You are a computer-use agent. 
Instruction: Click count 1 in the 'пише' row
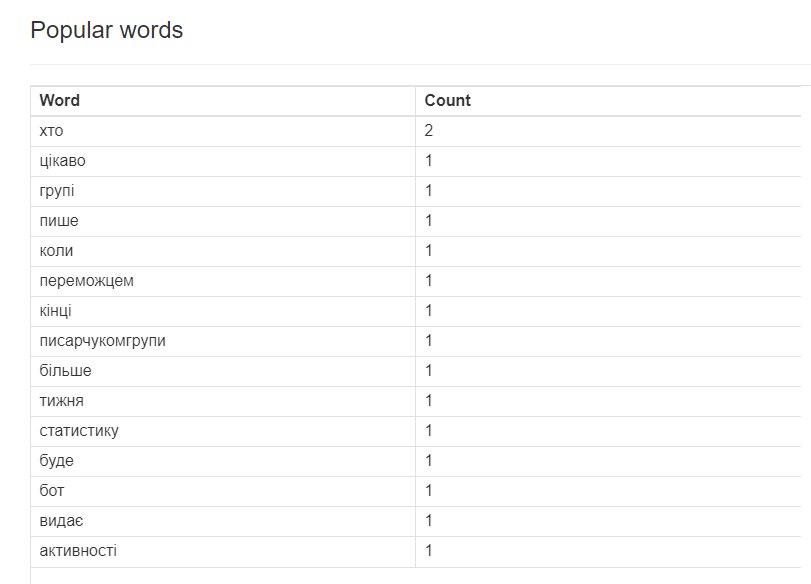click(428, 221)
